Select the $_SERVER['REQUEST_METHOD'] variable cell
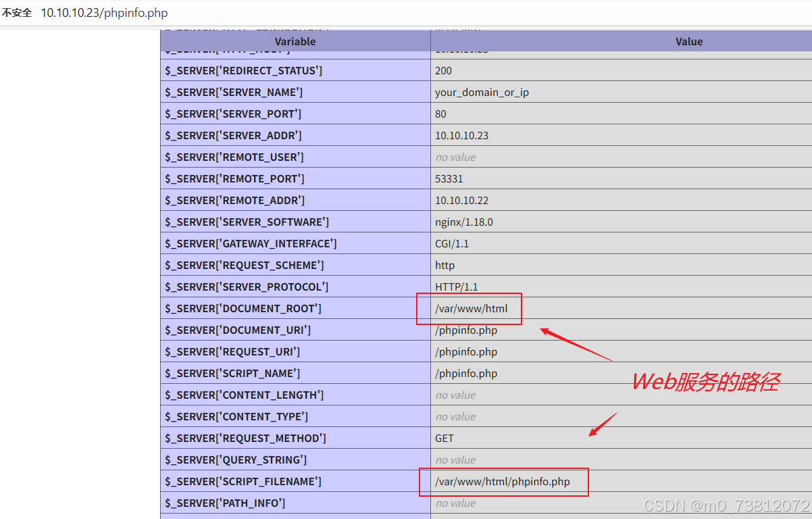The height and width of the screenshot is (519, 812). 295,438
